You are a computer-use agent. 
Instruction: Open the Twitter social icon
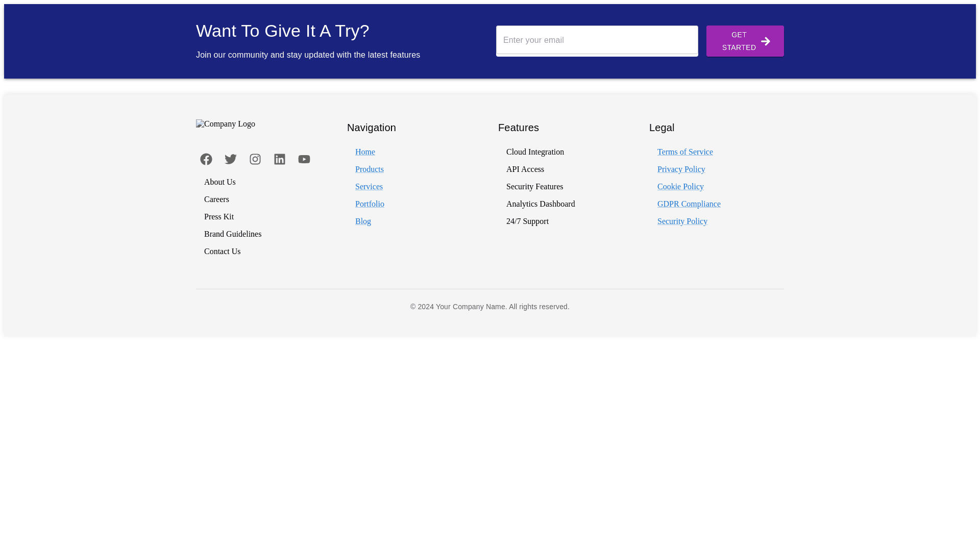[x=231, y=159]
